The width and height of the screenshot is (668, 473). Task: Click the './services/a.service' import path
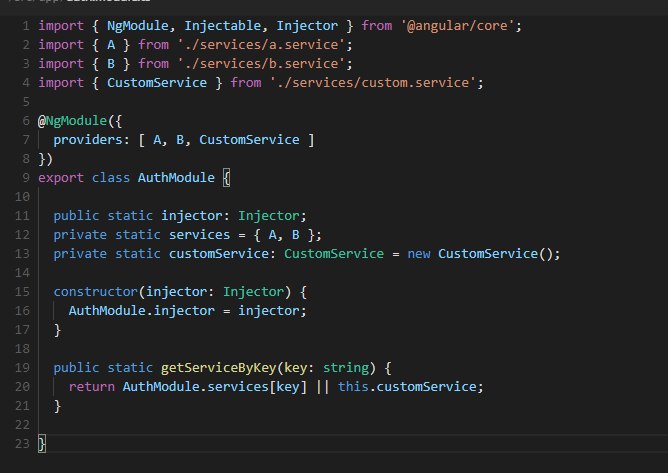(x=261, y=45)
